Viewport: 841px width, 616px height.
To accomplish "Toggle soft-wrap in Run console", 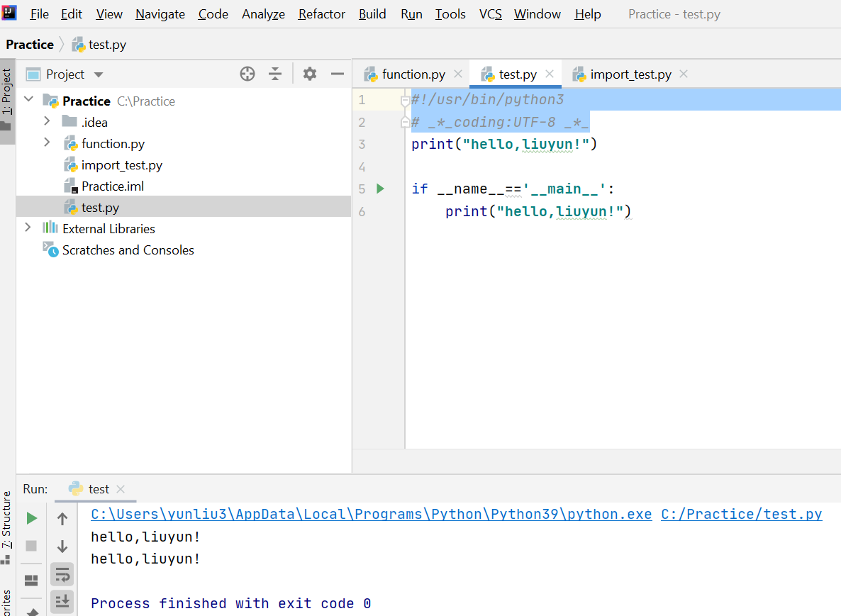I will point(62,574).
